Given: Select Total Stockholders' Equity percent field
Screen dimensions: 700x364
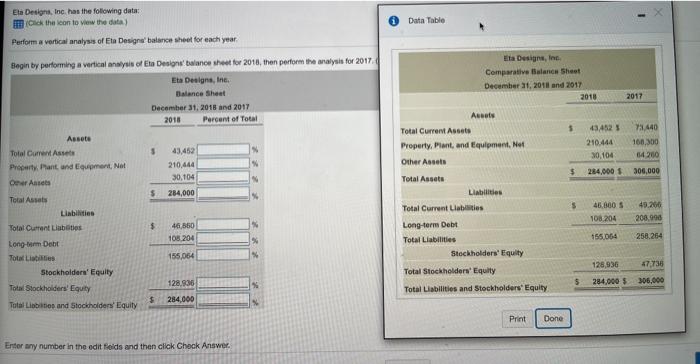Looking at the screenshot, I should [x=223, y=284].
